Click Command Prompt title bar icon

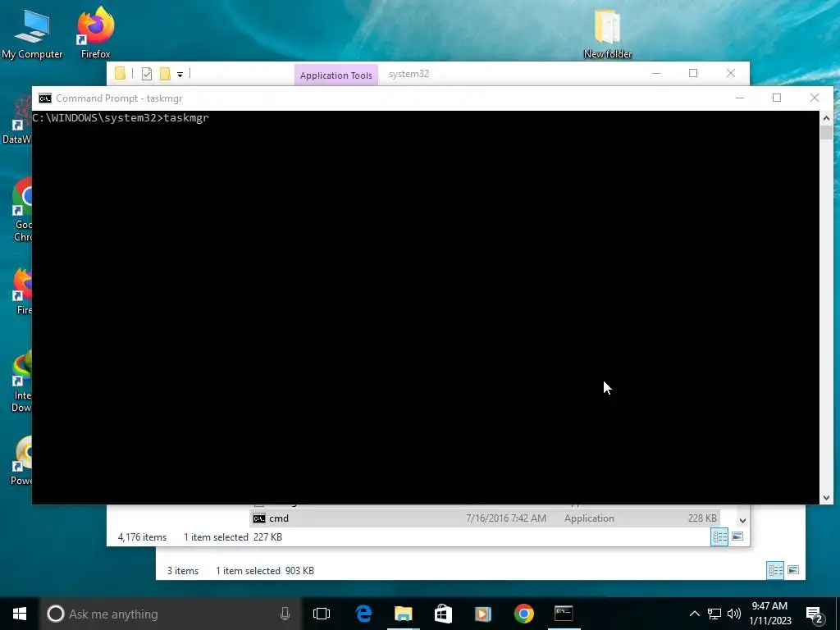(x=45, y=98)
